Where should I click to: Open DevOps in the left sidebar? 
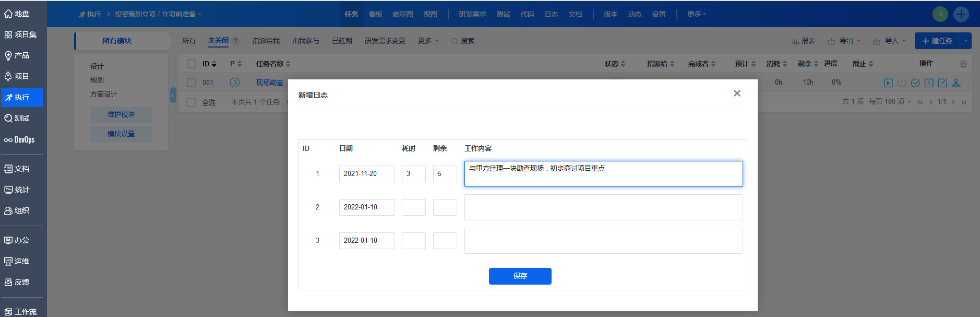21,140
